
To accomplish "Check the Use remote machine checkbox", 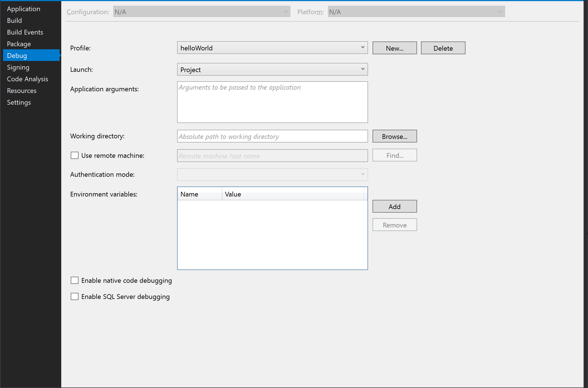I will click(x=75, y=155).
